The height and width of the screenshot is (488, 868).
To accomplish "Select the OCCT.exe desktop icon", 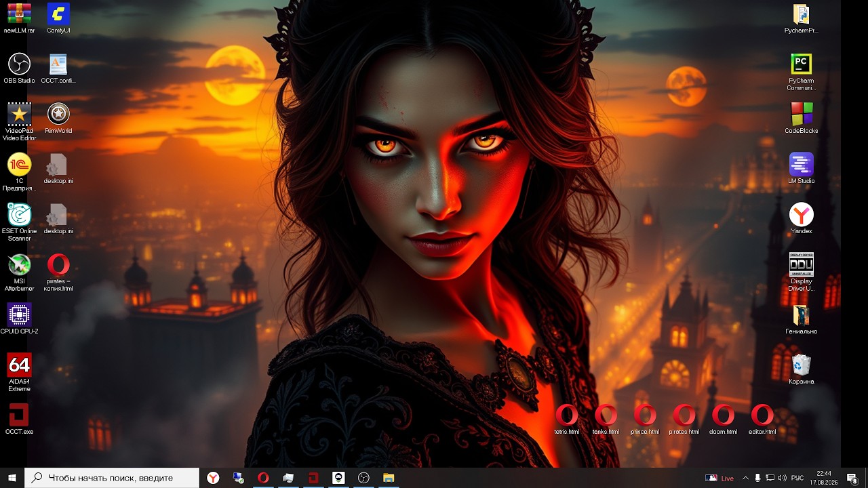I will tap(19, 420).
